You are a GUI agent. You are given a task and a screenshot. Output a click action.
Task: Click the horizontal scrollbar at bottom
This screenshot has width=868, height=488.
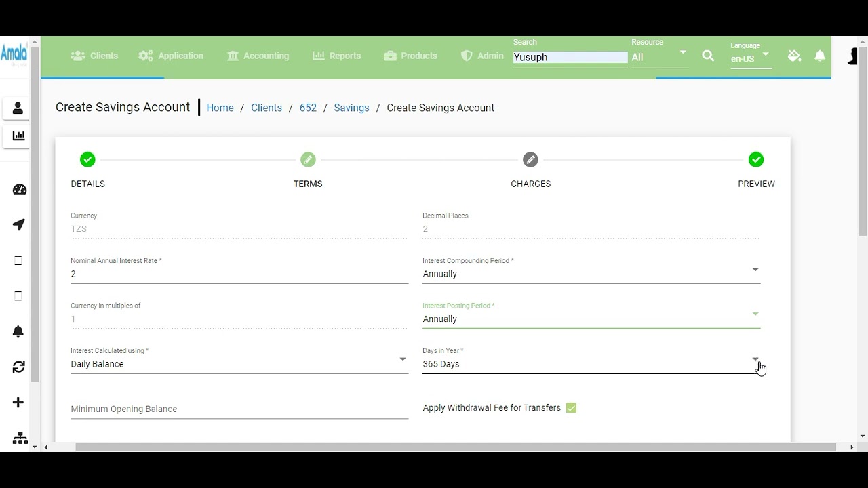tap(455, 447)
